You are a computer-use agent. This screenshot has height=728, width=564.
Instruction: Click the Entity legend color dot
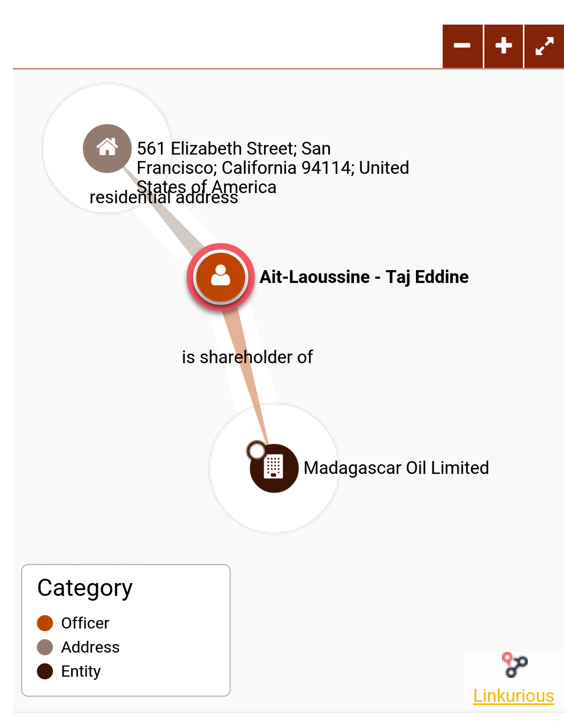coord(45,671)
